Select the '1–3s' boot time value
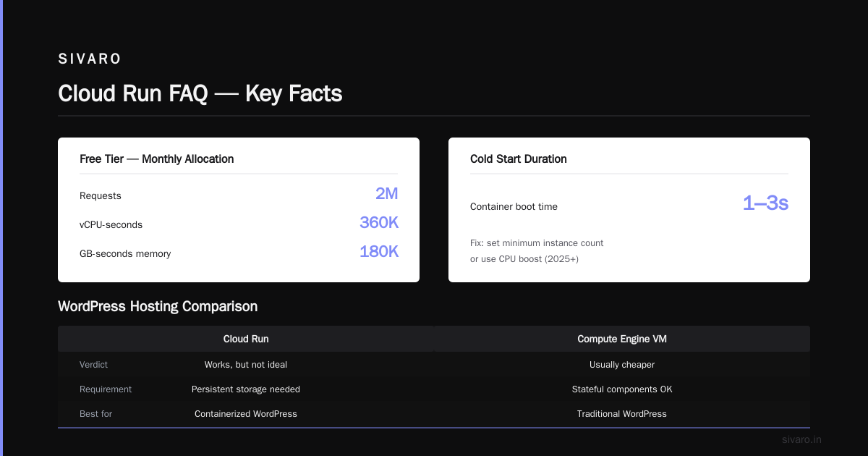This screenshot has height=456, width=868. pos(765,204)
